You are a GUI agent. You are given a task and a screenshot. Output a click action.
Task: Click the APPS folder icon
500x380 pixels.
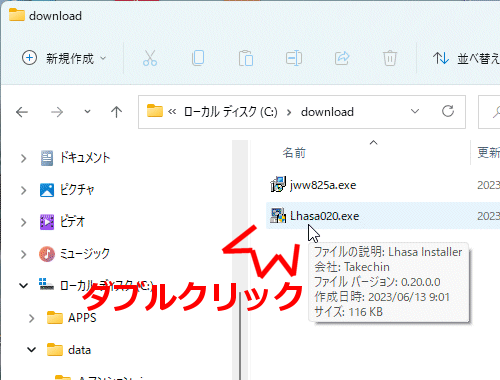tap(55, 317)
